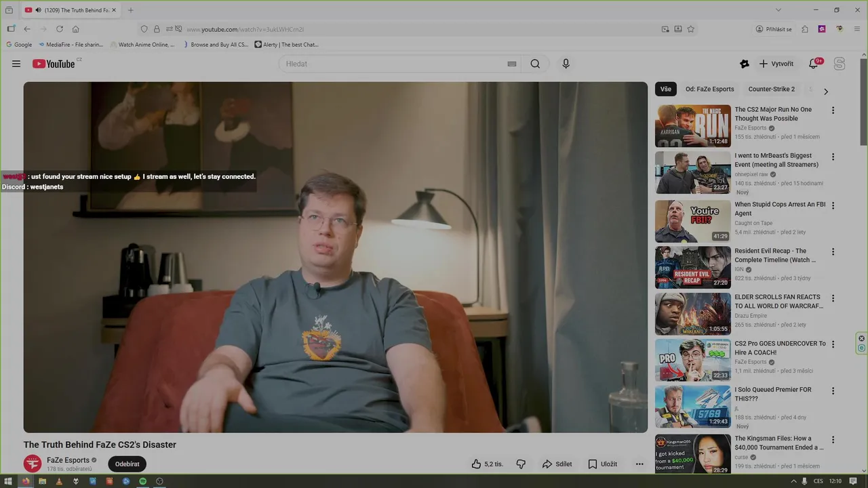
Task: Mute the tab via speaker icon
Action: [38, 10]
